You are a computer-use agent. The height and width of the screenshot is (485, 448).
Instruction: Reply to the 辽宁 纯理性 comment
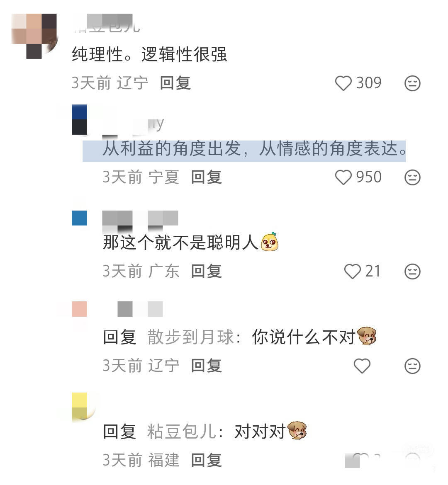[x=175, y=83]
